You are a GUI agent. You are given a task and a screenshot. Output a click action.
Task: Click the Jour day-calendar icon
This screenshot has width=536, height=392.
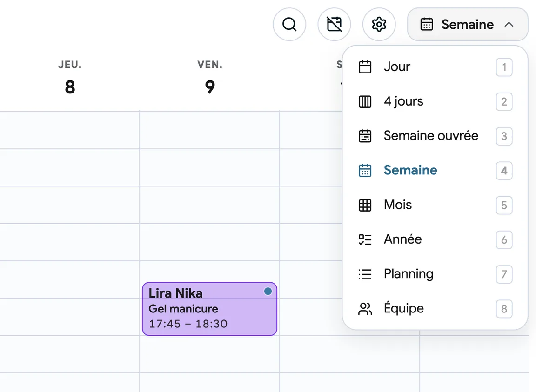pos(365,67)
